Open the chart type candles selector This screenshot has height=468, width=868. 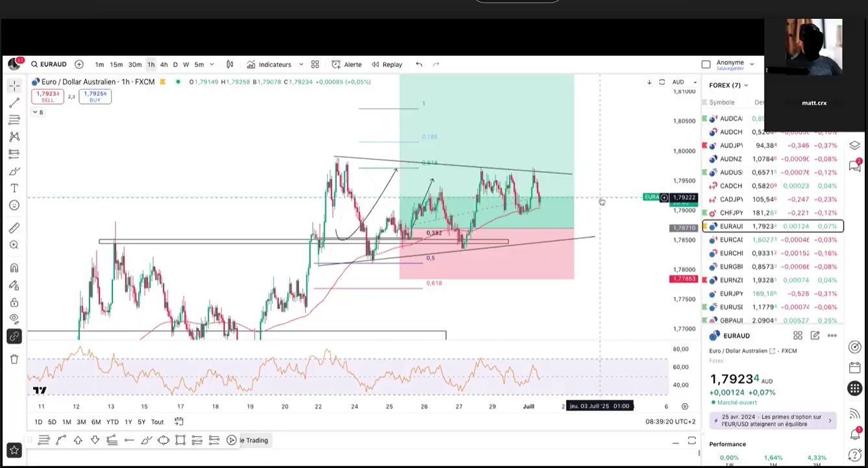(x=230, y=64)
